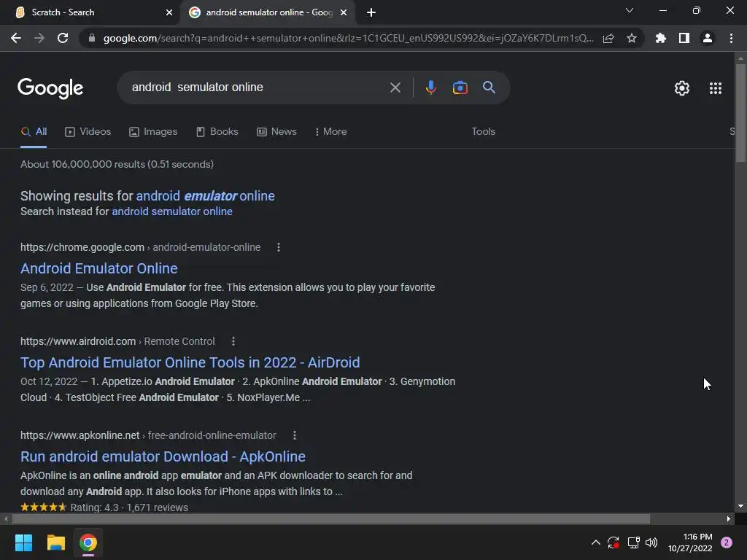Open corrected query android emulator online
The width and height of the screenshot is (747, 560).
(x=205, y=196)
